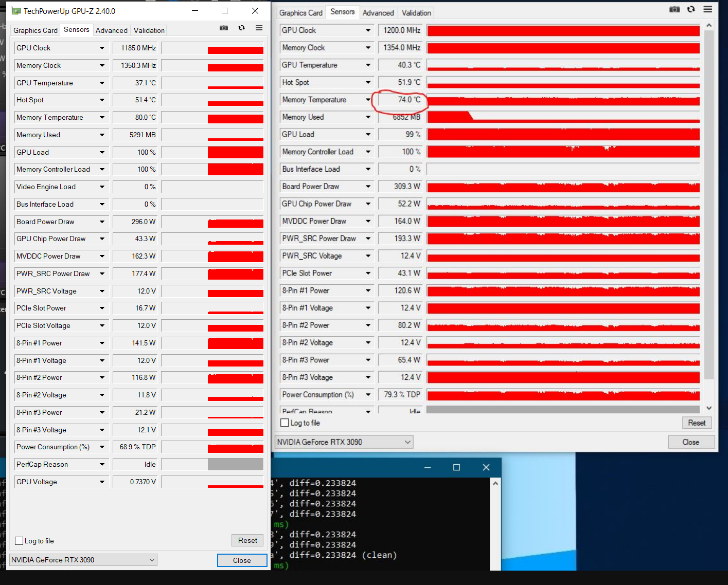Click the scroll-down arrow of the right GPU-Z sensor list
728x585 pixels.
709,408
